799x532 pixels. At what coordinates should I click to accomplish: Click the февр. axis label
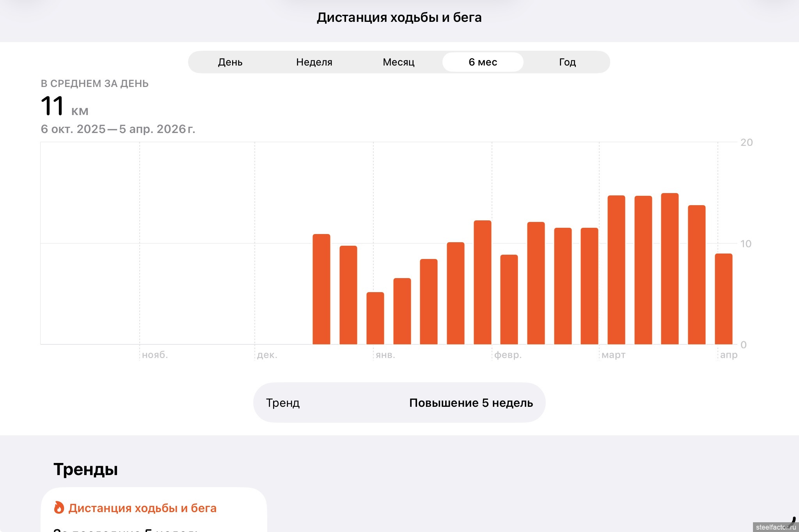(x=508, y=355)
